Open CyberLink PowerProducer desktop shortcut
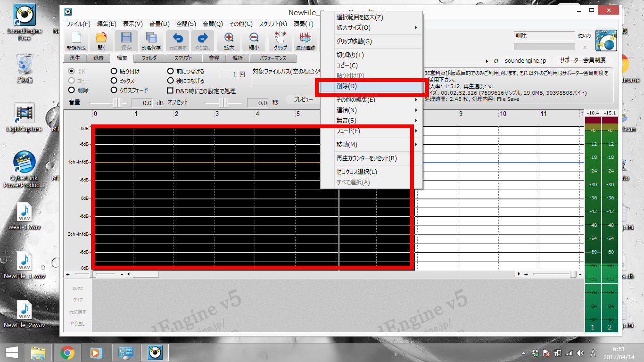644x362 pixels. pyautogui.click(x=24, y=170)
